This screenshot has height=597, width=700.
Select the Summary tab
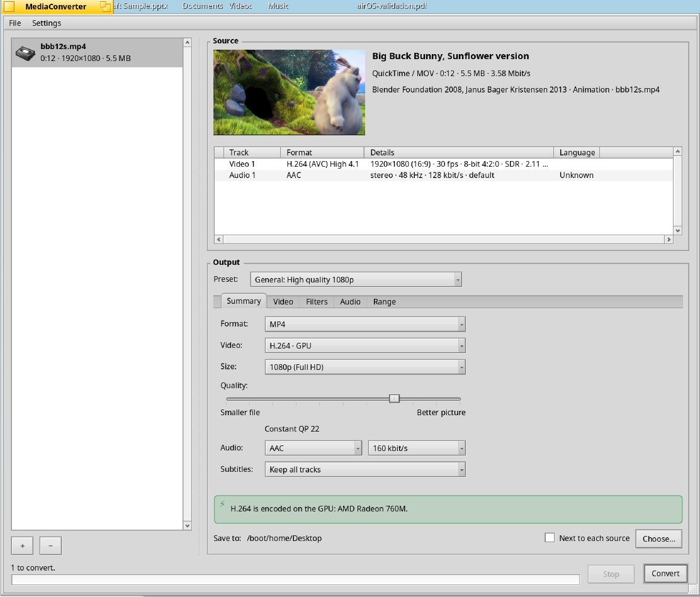(244, 301)
